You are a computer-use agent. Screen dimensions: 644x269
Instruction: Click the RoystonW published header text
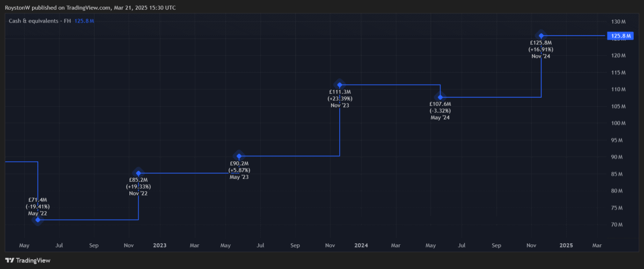pos(90,8)
